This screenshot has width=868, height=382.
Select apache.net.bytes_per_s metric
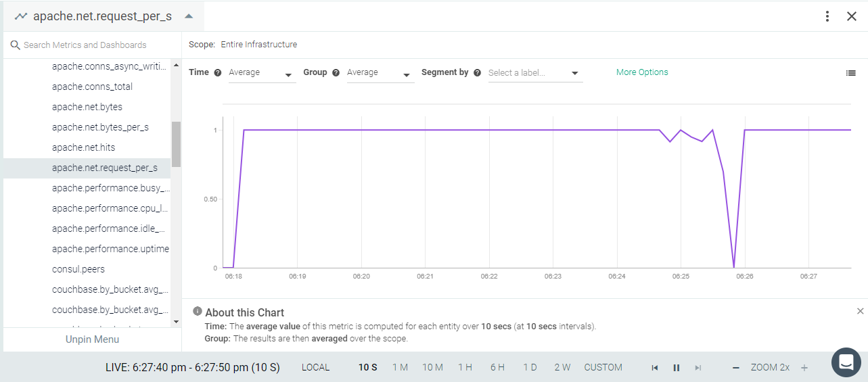pyautogui.click(x=100, y=127)
